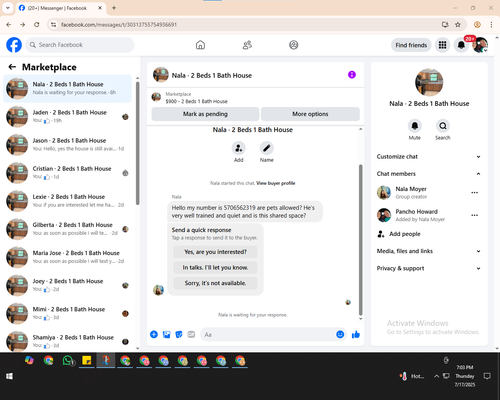Image resolution: width=500 pixels, height=400 pixels.
Task: Open Lexie 2 Beds 1 Bath House chat
Action: tap(68, 201)
